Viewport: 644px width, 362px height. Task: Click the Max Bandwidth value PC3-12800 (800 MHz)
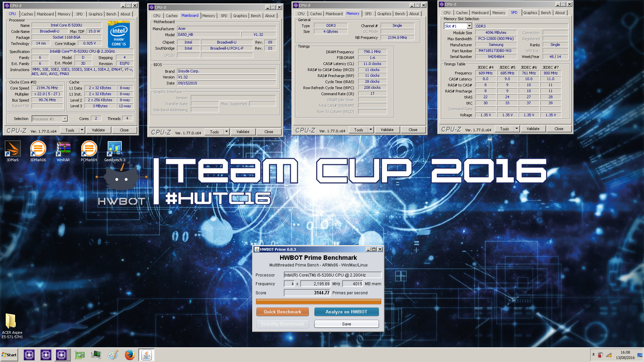[496, 39]
